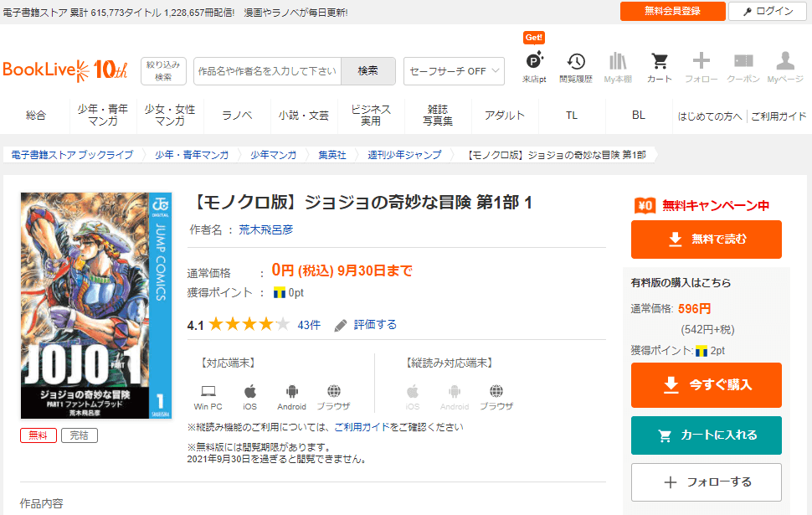
Task: Click the フォローする follow button
Action: click(x=706, y=482)
